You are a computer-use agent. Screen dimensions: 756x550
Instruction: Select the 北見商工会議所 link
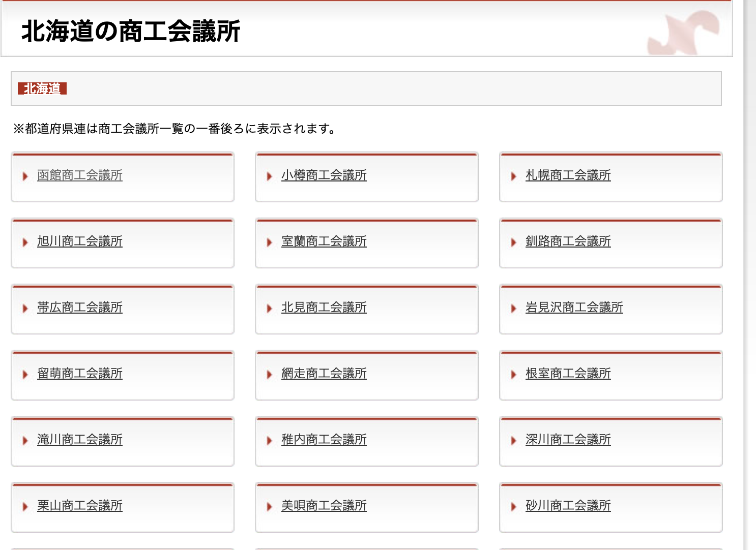[324, 308]
